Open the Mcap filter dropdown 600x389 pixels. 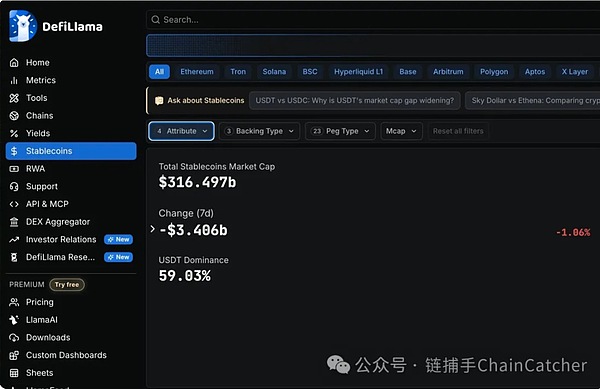(401, 131)
